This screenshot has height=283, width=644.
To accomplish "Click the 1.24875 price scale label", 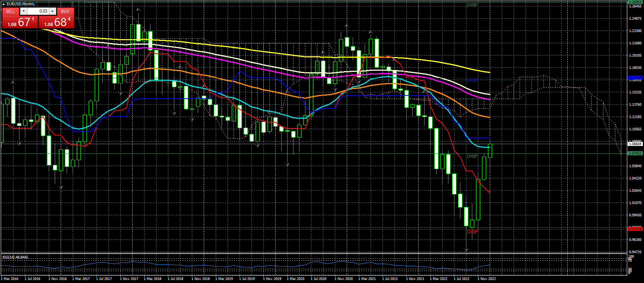I will click(x=635, y=19).
